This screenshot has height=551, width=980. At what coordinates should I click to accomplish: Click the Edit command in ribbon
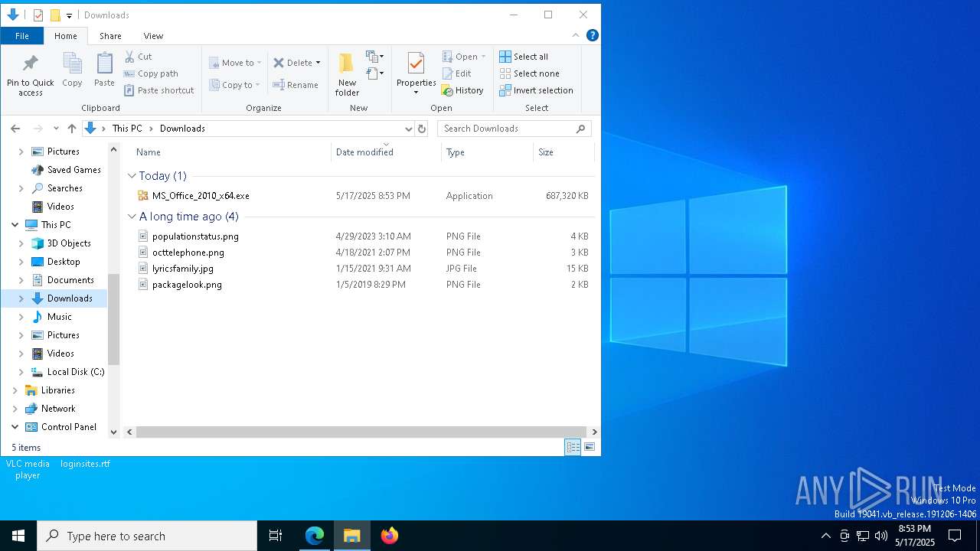[456, 73]
